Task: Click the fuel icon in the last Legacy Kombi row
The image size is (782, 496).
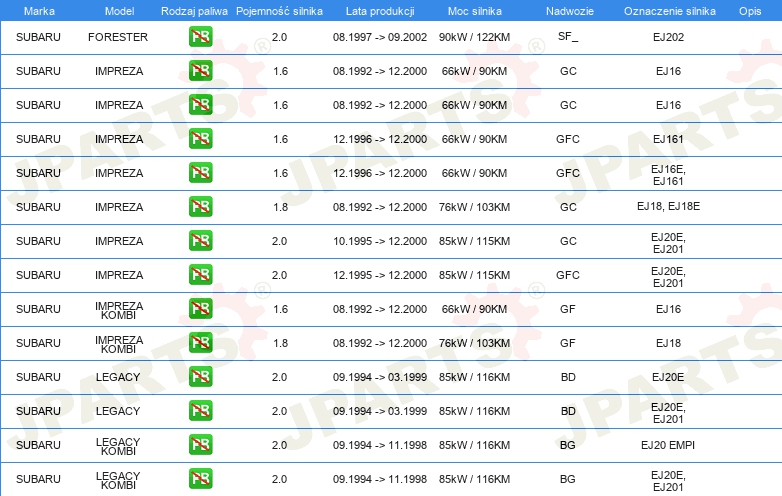Action: pyautogui.click(x=200, y=479)
